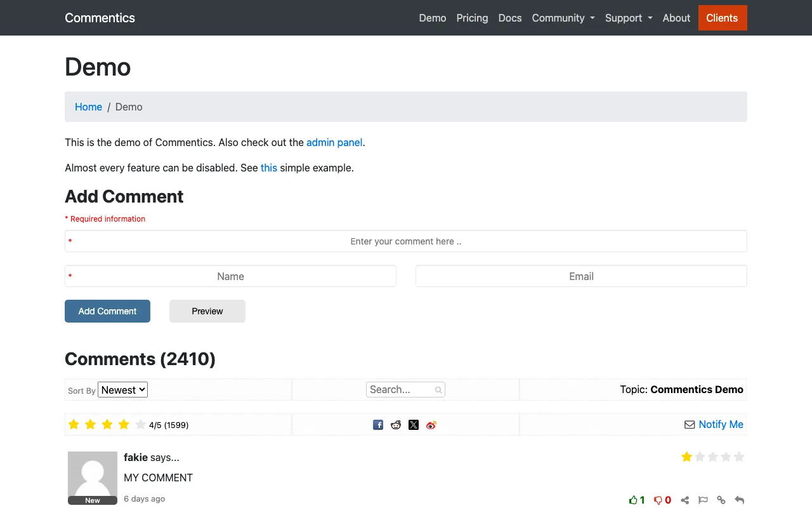The image size is (812, 508).
Task: Expand the Support menu
Action: coord(629,18)
